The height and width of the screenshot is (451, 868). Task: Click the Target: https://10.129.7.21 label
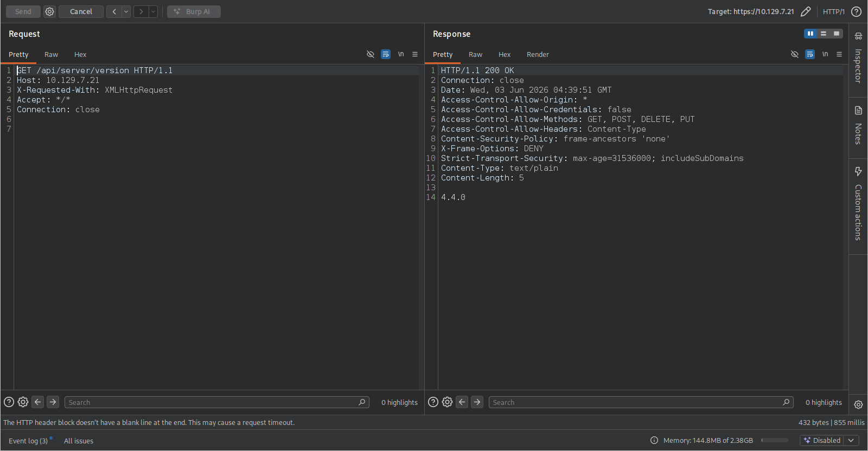point(751,11)
